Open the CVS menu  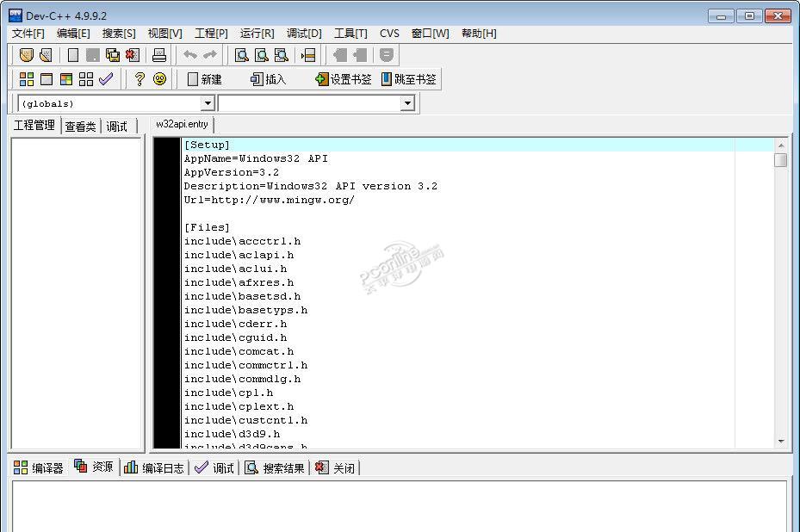(389, 34)
